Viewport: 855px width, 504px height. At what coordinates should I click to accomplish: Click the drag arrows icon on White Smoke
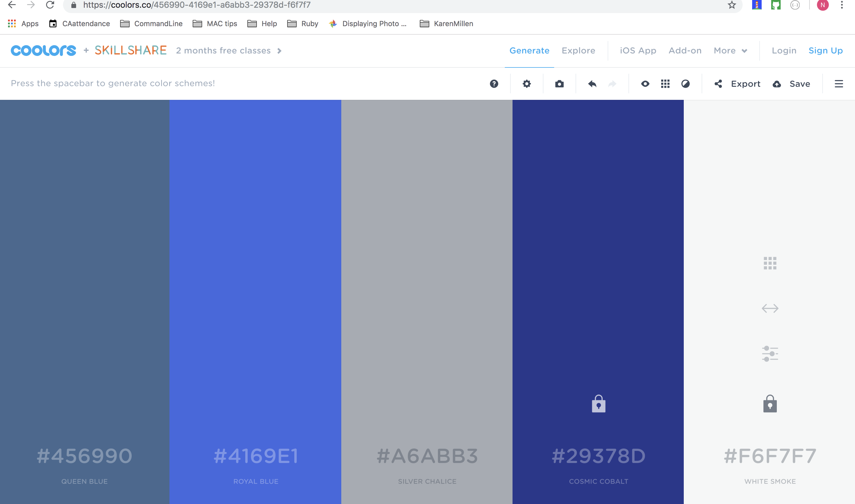(770, 308)
